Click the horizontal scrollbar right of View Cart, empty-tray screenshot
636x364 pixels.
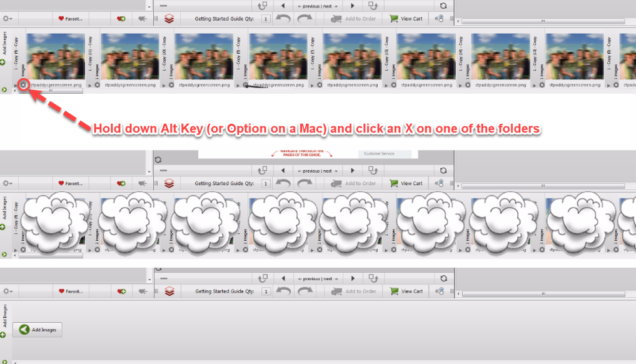pos(543,294)
